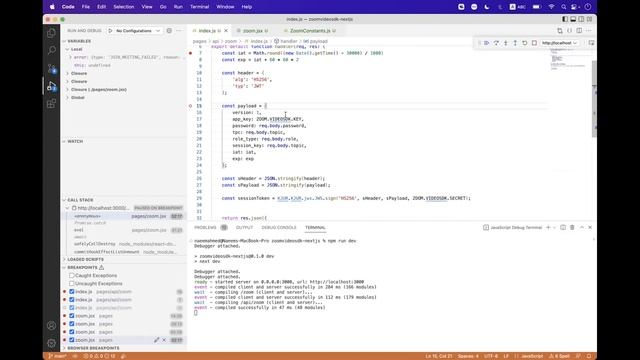The image size is (640, 360).
Task: Open the Manage gear in activity bar
Action: (x=51, y=343)
